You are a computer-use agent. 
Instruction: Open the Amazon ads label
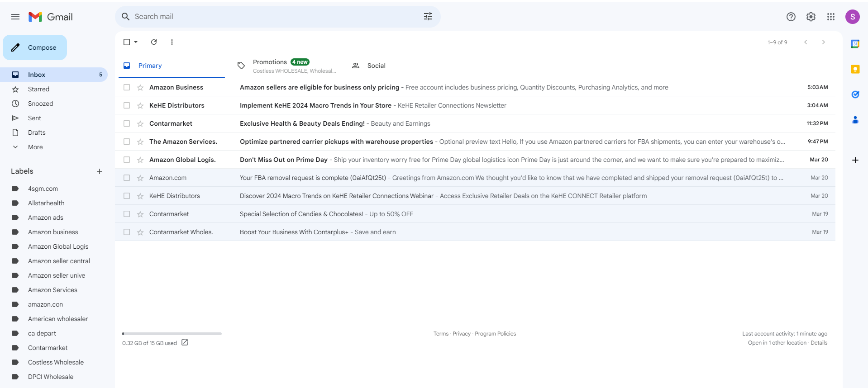[46, 218]
